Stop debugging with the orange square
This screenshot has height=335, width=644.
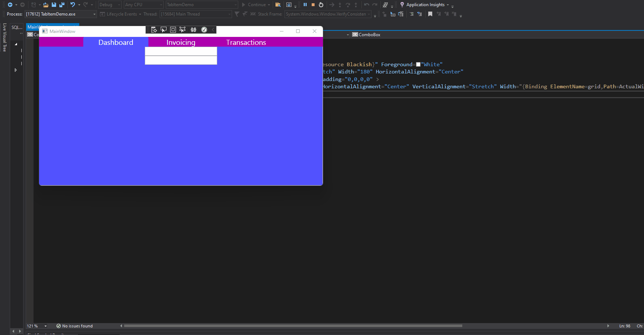click(x=313, y=5)
